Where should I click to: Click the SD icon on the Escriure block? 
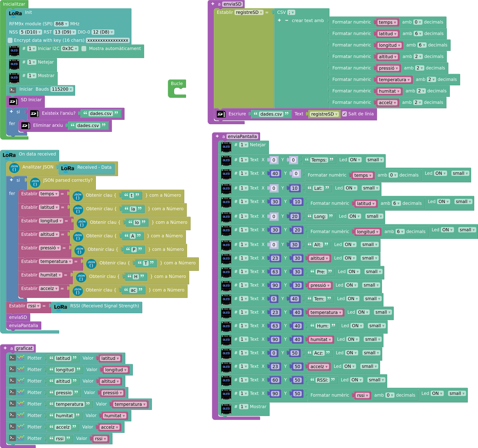(221, 114)
